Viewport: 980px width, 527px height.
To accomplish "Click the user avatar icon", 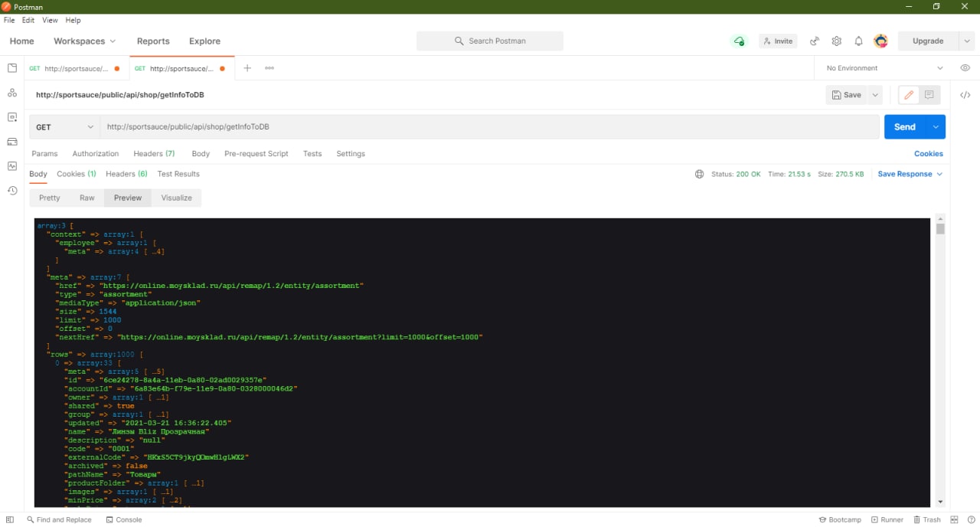I will coord(881,41).
